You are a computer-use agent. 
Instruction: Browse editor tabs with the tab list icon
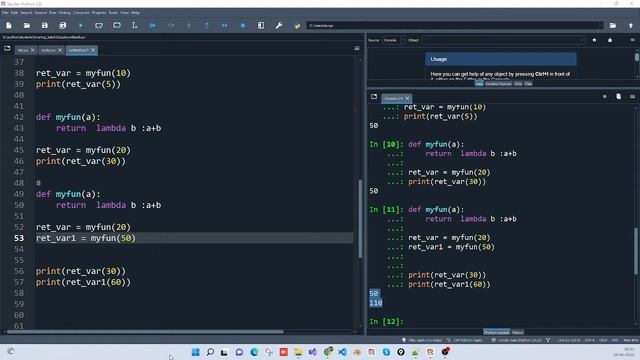[x=7, y=49]
